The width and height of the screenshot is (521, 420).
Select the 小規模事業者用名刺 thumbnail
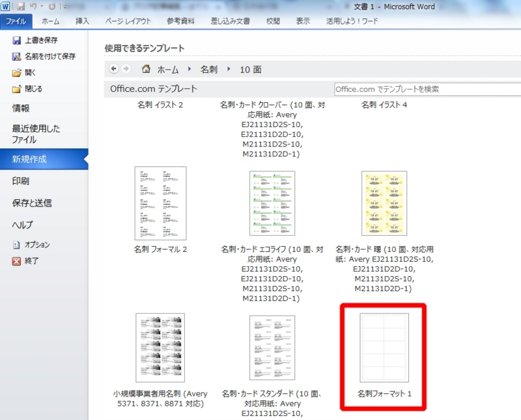[x=160, y=348]
